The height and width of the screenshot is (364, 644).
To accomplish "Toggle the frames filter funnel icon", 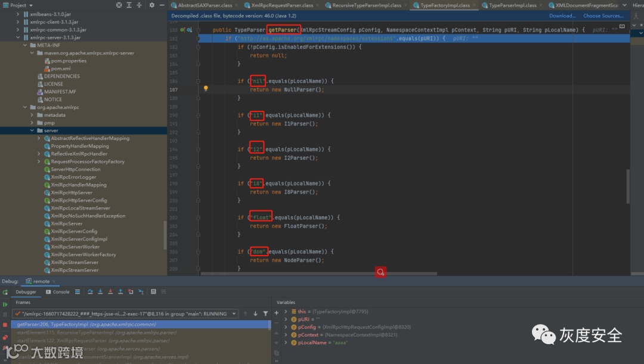I will click(265, 313).
